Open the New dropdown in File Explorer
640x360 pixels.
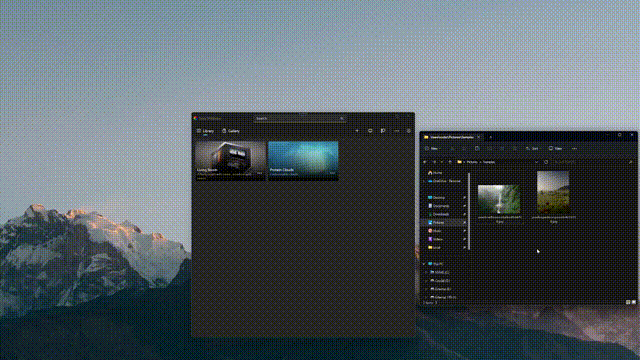coord(432,149)
